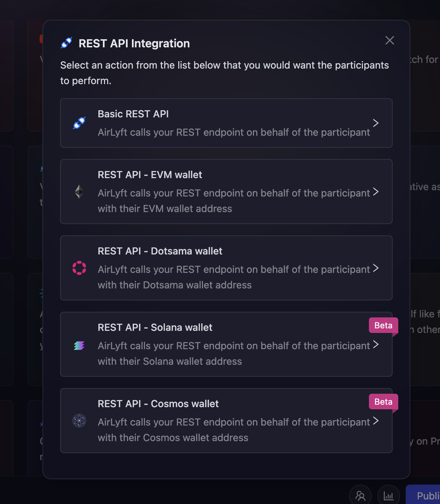Image resolution: width=440 pixels, height=504 pixels.
Task: Click the Solana logo icon
Action: pos(79,344)
